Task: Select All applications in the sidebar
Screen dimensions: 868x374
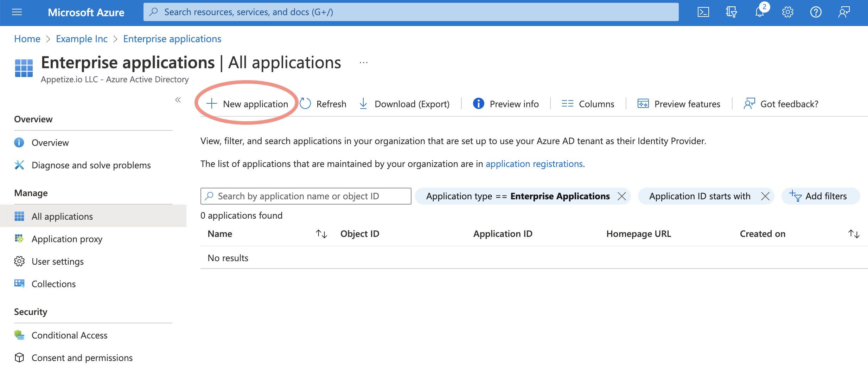Action: [x=62, y=216]
